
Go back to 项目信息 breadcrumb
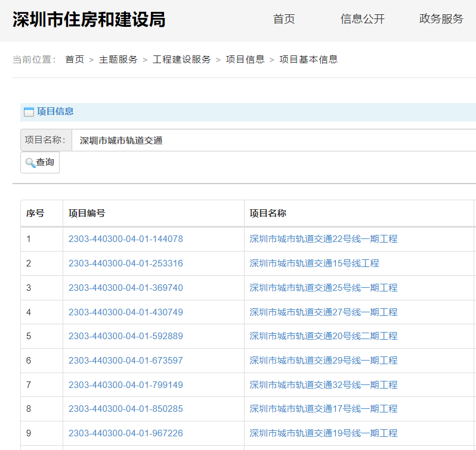pyautogui.click(x=245, y=60)
